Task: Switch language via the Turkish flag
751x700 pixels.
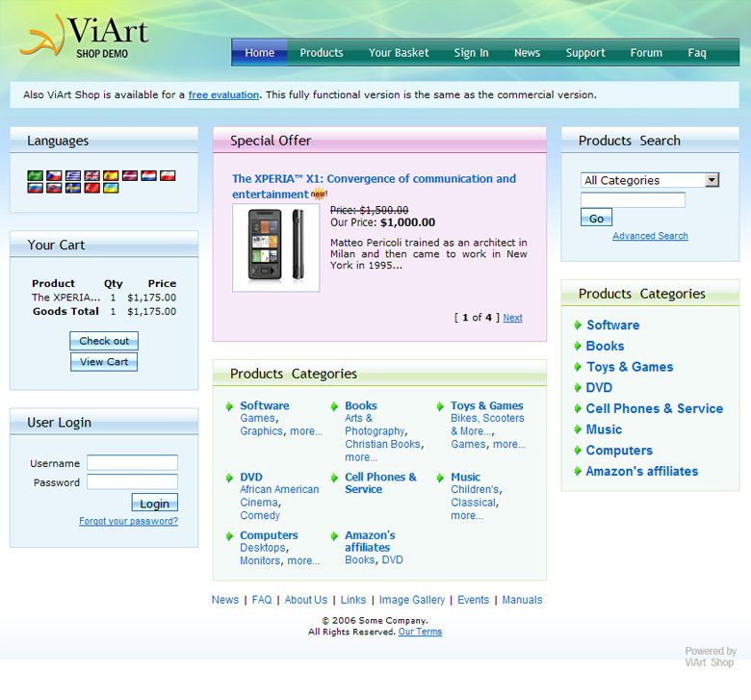Action: [92, 188]
